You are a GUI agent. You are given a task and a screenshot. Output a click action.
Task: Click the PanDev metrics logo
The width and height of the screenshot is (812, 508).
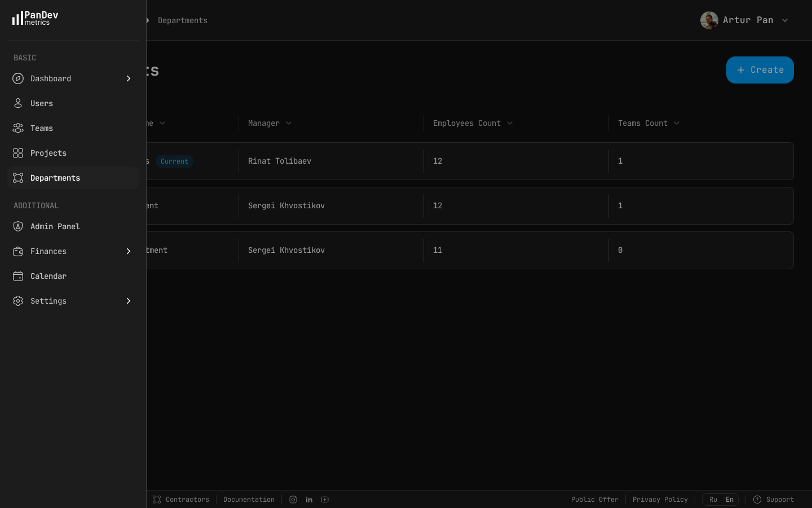point(35,18)
